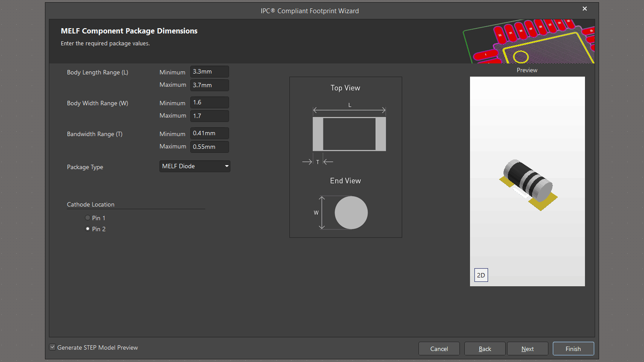Cancel the footprint wizard
644x362 pixels.
click(439, 349)
